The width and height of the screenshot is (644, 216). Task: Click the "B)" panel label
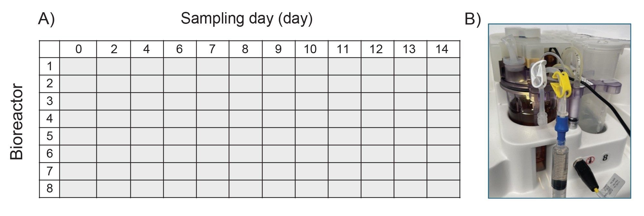[x=472, y=19]
